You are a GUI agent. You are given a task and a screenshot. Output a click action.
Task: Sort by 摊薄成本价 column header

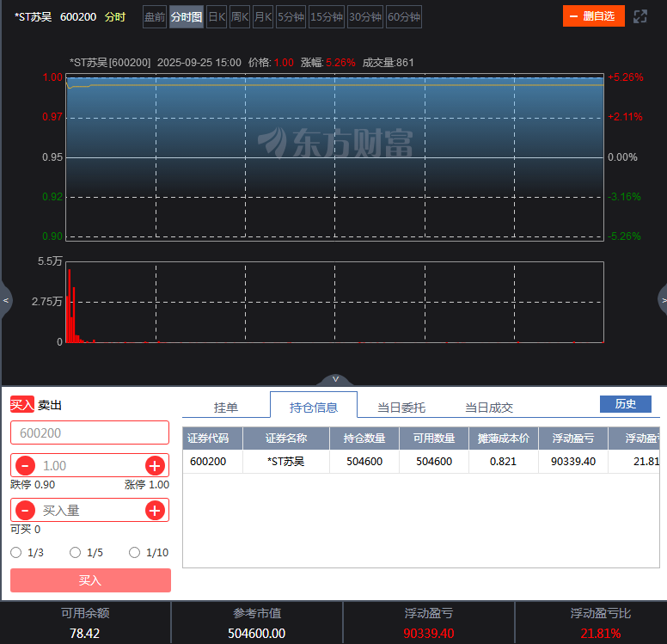tap(504, 439)
